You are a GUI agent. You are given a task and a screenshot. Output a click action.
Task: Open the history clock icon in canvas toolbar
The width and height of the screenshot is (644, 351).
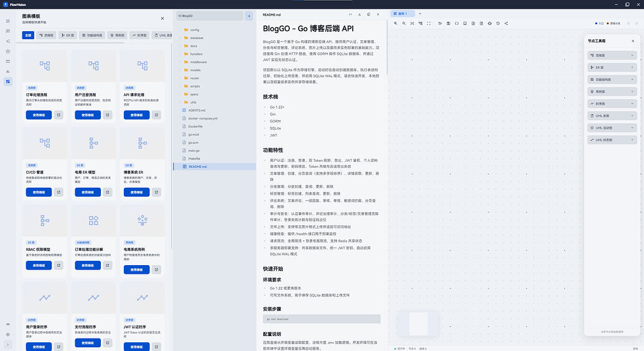[498, 24]
